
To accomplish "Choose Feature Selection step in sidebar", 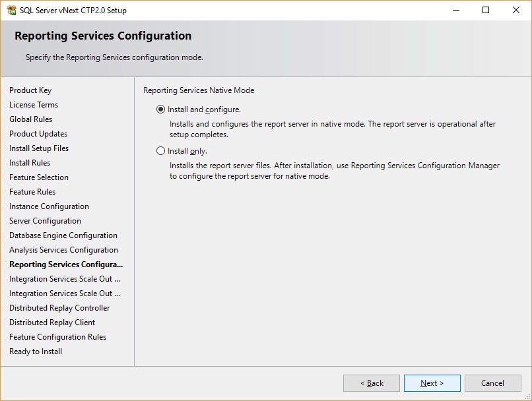I will (39, 177).
